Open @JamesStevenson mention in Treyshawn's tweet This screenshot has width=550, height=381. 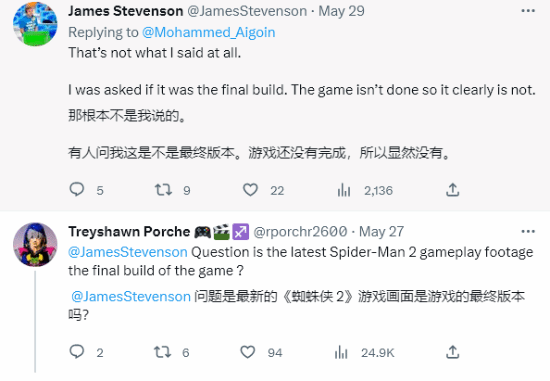tap(128, 252)
